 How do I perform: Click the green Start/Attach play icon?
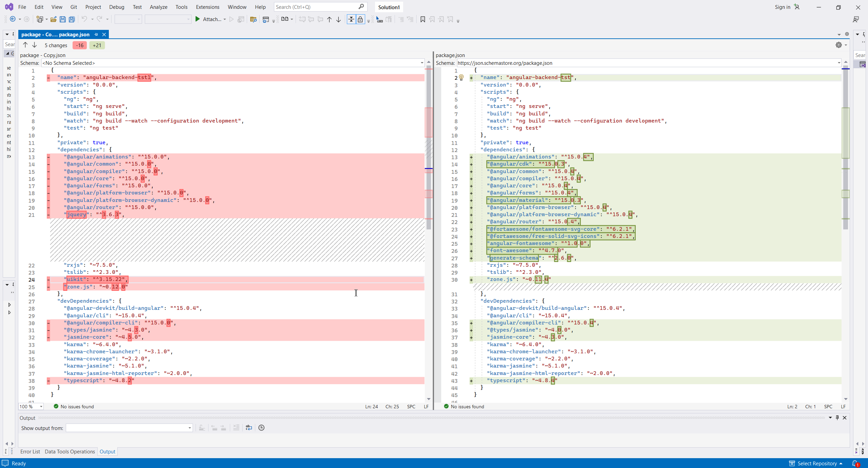197,19
